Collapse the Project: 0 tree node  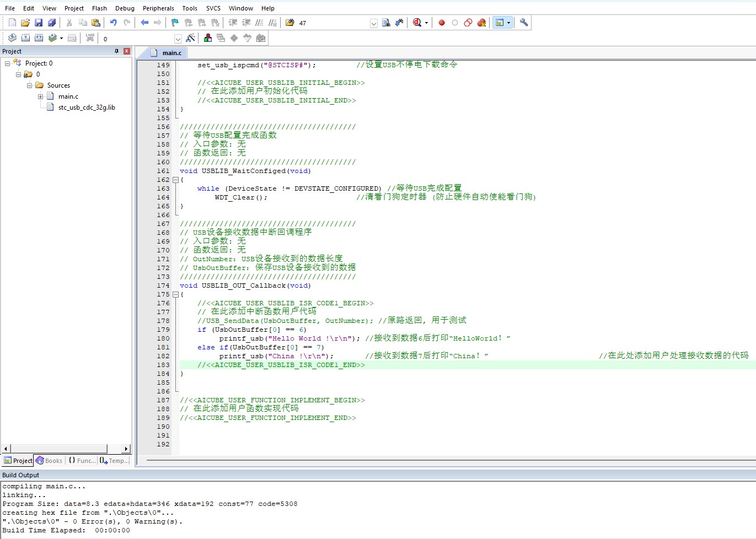pyautogui.click(x=7, y=63)
